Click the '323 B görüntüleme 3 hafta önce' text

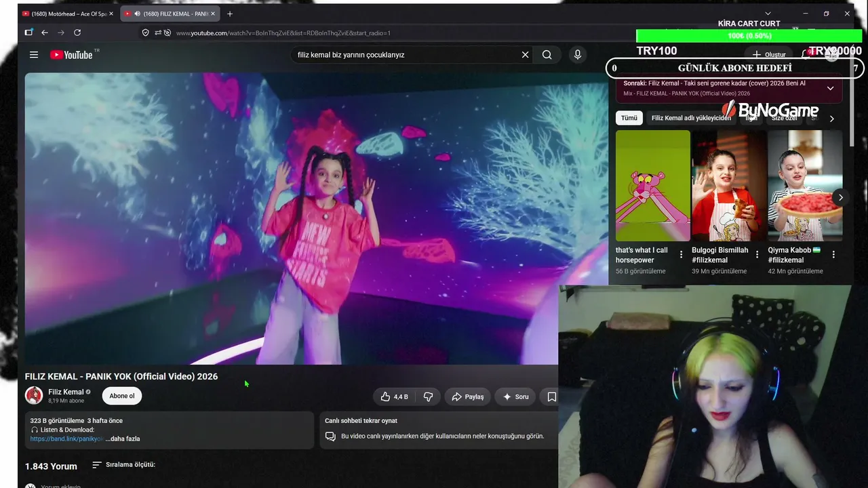pos(77,421)
